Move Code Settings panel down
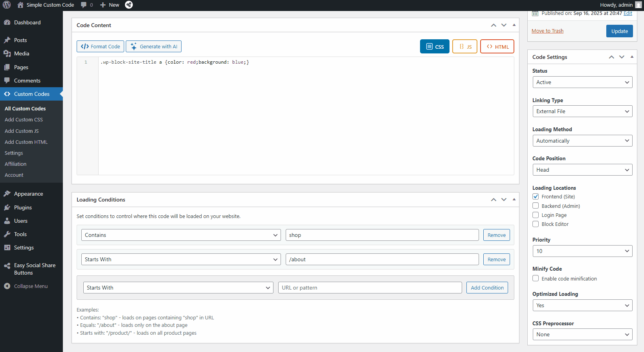 (x=622, y=57)
